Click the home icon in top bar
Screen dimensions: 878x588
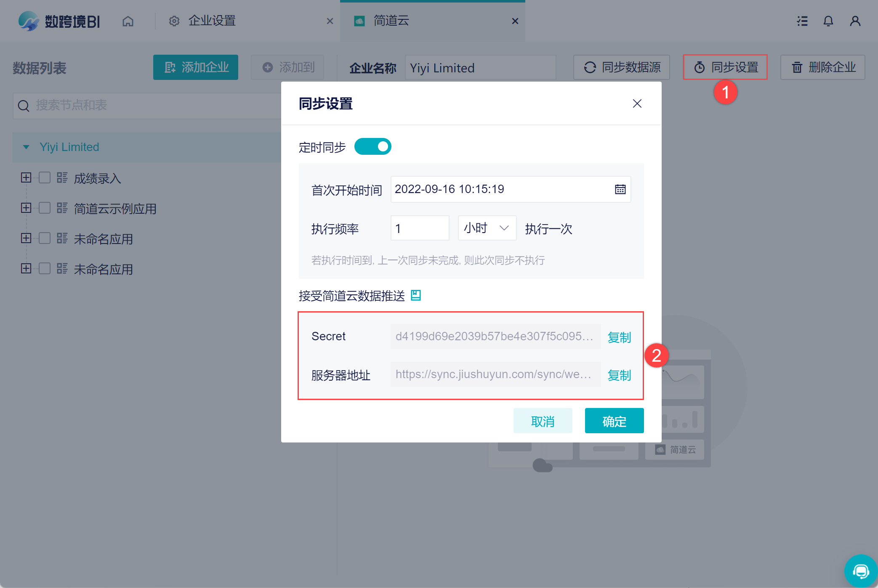(128, 21)
